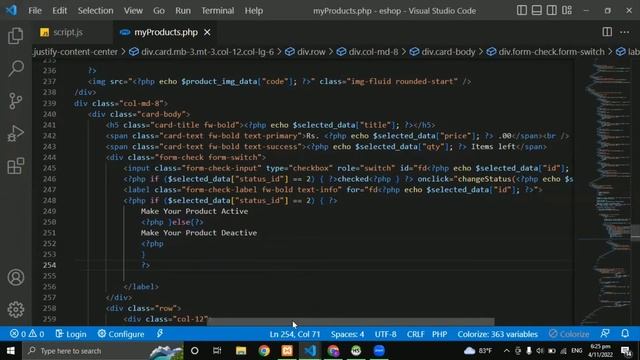Open the Edit menu
This screenshot has height=360, width=640.
60,11
